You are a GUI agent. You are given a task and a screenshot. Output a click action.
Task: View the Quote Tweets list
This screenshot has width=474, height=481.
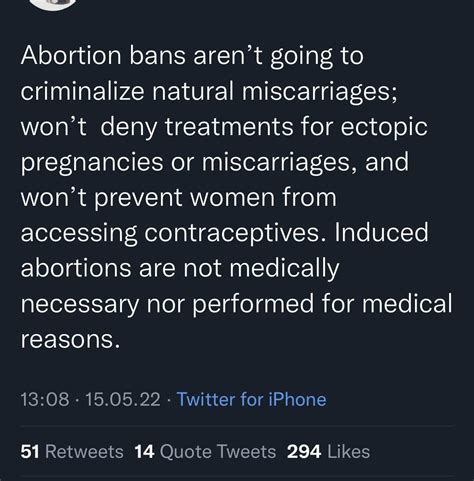coord(205,452)
